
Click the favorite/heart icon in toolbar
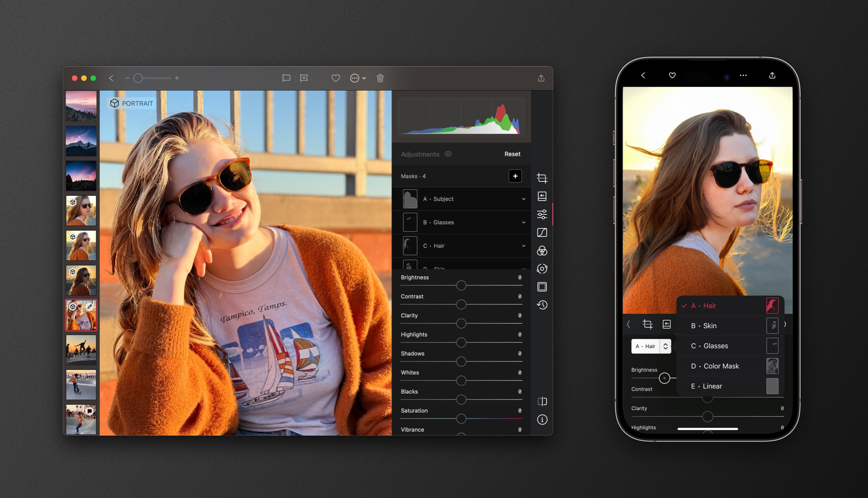click(x=336, y=78)
